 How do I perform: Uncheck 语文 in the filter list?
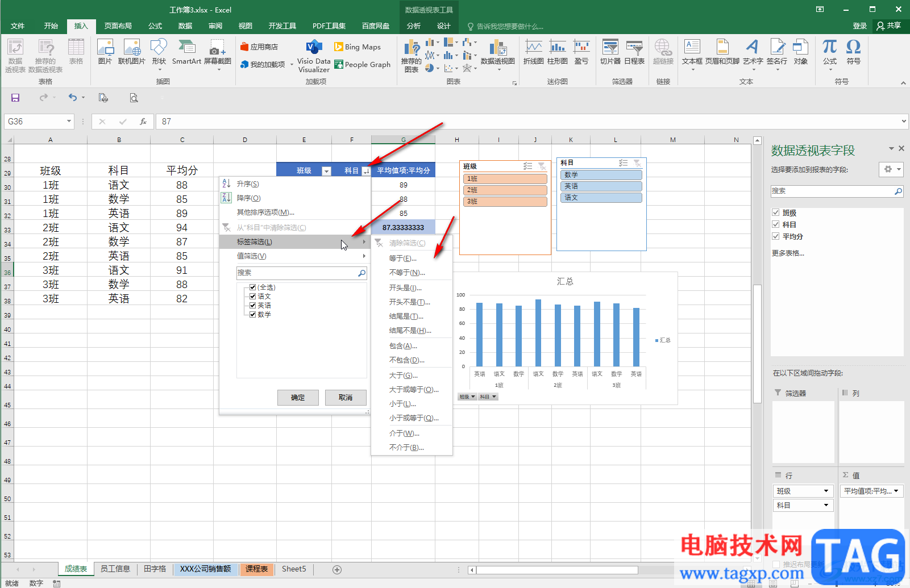click(253, 297)
